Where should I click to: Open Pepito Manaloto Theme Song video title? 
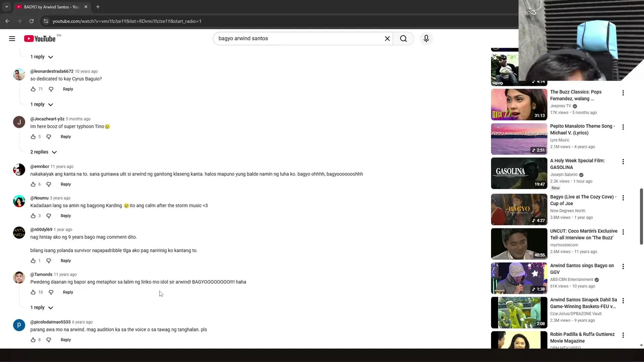pos(583,130)
